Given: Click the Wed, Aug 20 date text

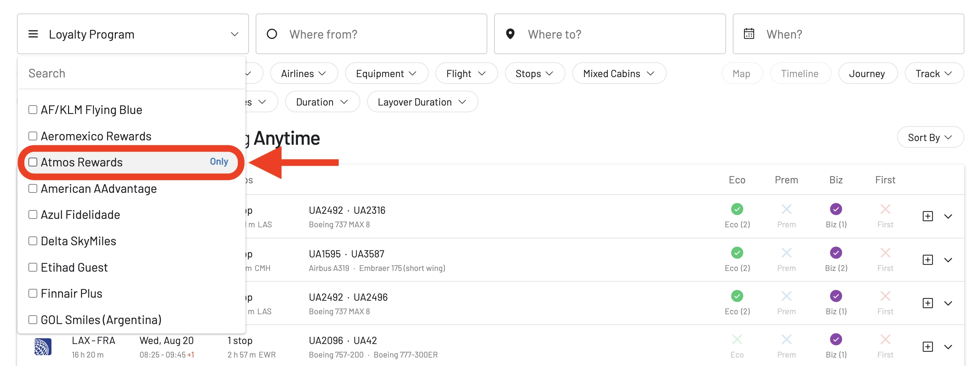Looking at the screenshot, I should [x=167, y=341].
